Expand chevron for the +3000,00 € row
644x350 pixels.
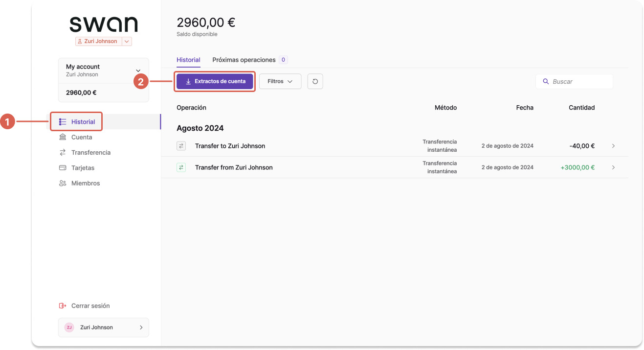tap(613, 167)
